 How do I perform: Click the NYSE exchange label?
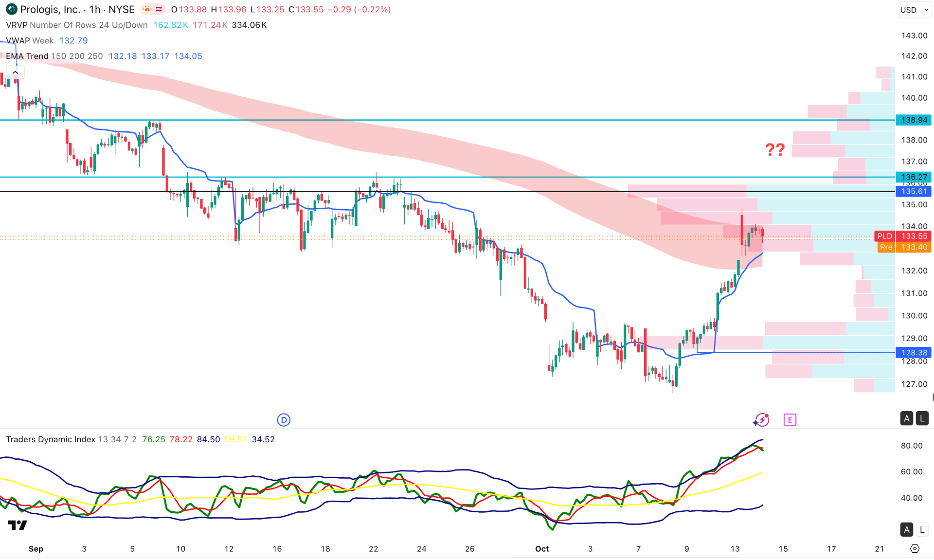point(122,9)
